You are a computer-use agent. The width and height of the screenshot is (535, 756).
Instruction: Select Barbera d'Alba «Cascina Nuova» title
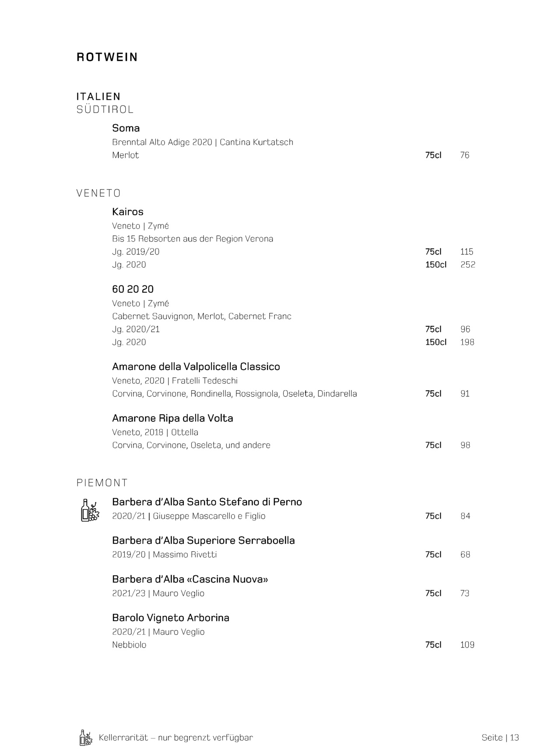click(190, 579)
